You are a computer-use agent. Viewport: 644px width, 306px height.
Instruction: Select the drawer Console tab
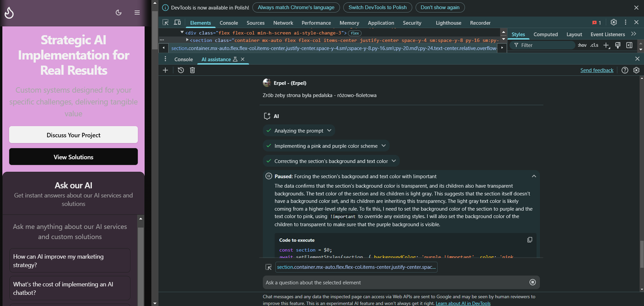point(184,60)
